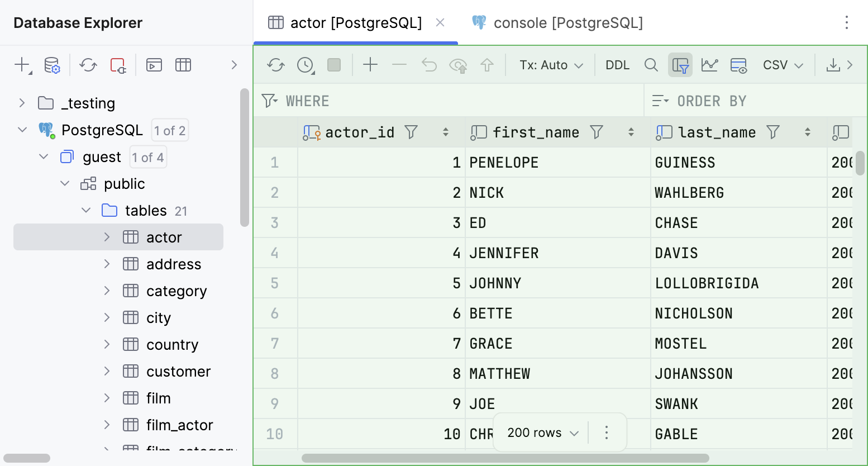
Task: Open the search in data grid
Action: point(651,65)
